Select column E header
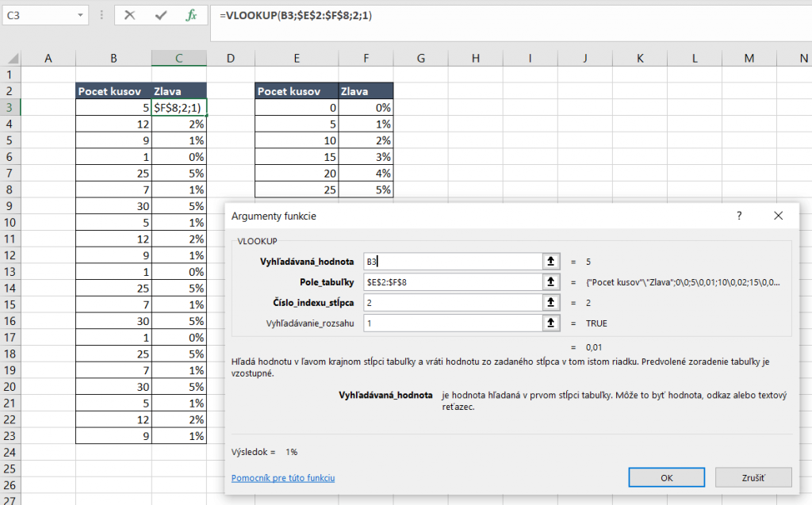Viewport: 812px width, 505px height. pos(297,59)
